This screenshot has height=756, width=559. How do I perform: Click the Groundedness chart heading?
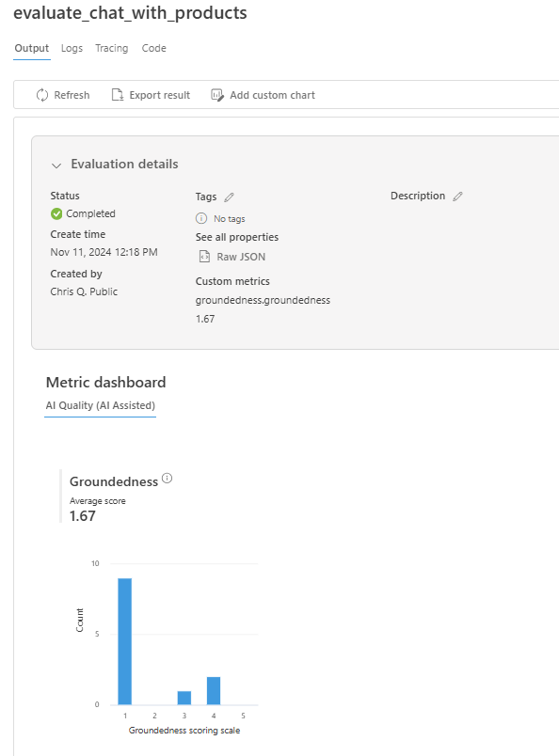(x=114, y=481)
